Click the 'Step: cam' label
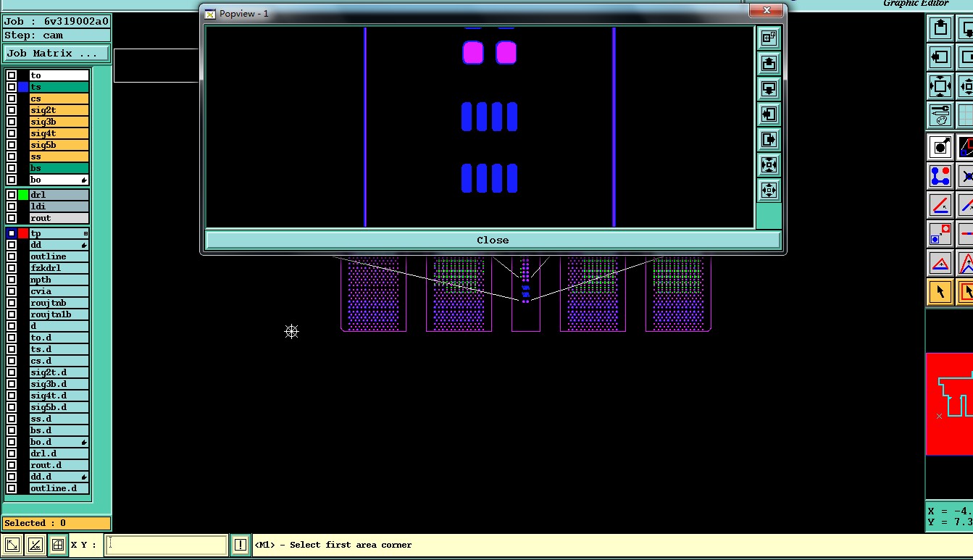This screenshot has height=560, width=973. point(33,35)
